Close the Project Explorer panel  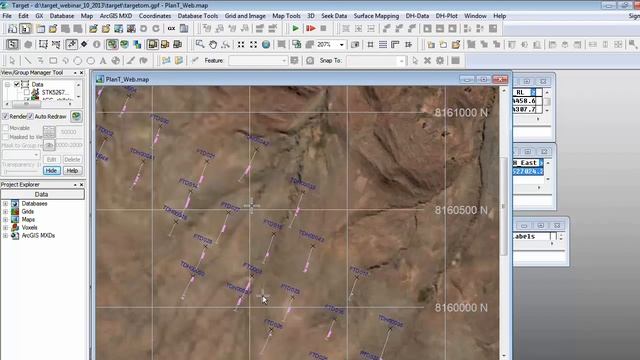81,184
